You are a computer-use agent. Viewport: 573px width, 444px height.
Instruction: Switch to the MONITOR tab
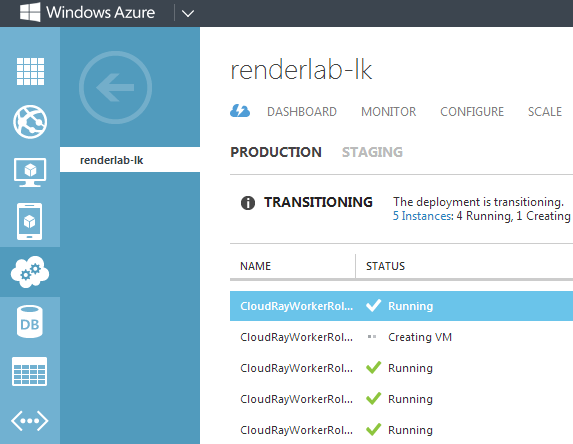click(388, 111)
